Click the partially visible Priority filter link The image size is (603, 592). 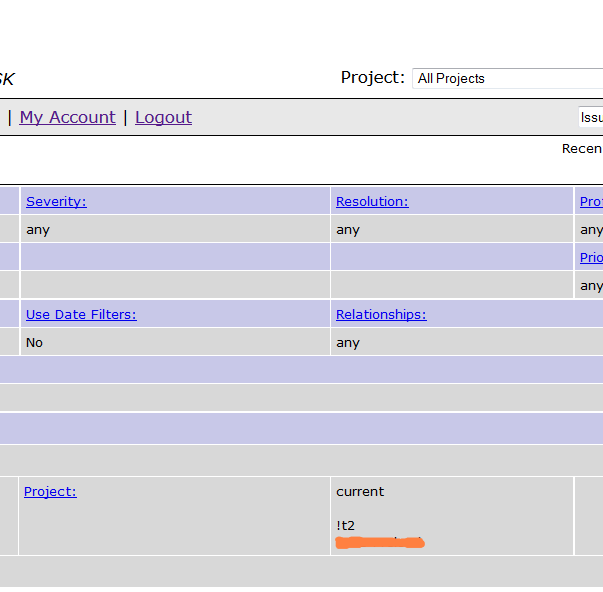click(591, 257)
